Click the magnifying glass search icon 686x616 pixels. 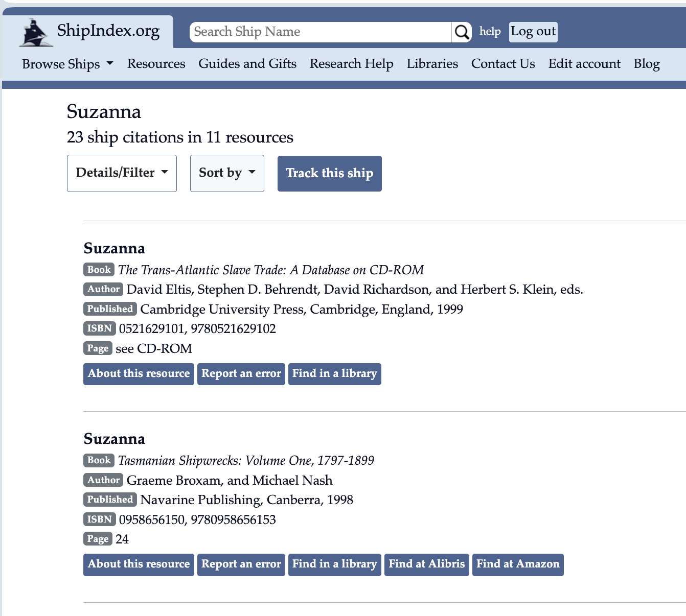(462, 32)
